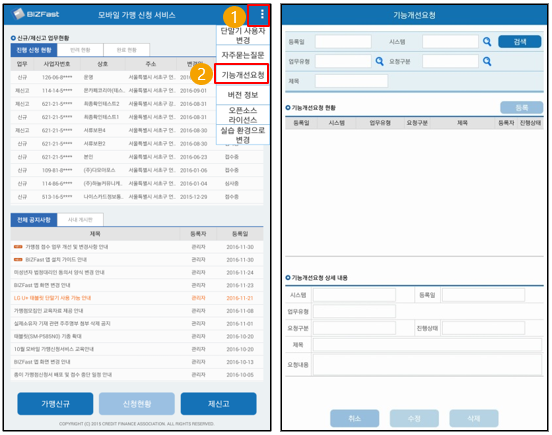Click the 등록일 search input field
The width and height of the screenshot is (552, 435).
pyautogui.click(x=343, y=42)
